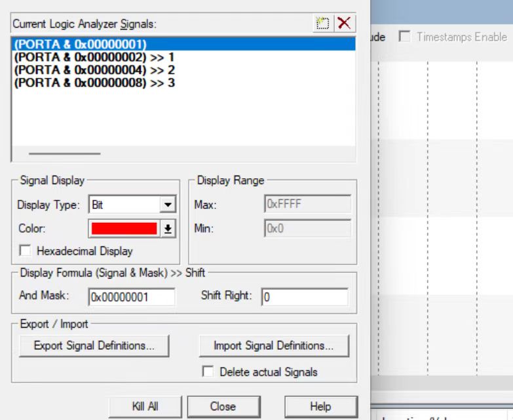Open the Display Type dropdown
Image resolution: width=513 pixels, height=420 pixels.
click(x=168, y=205)
